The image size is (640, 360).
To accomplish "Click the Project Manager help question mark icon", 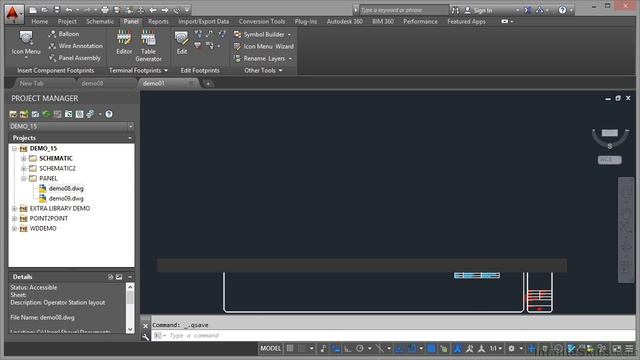I will click(109, 114).
